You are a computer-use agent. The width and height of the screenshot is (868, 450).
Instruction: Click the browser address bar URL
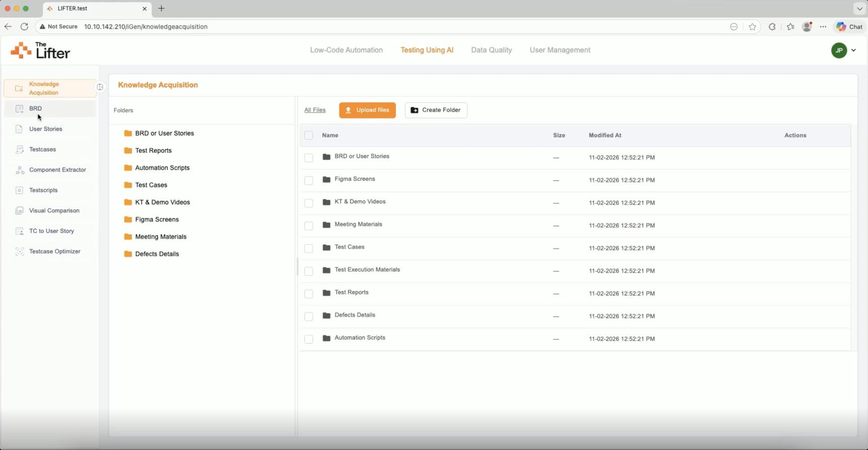146,27
